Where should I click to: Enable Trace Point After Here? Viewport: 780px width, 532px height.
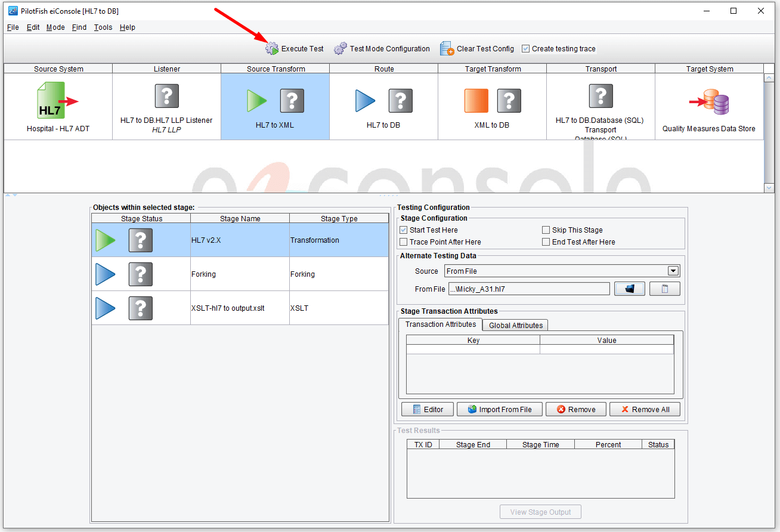pos(404,242)
